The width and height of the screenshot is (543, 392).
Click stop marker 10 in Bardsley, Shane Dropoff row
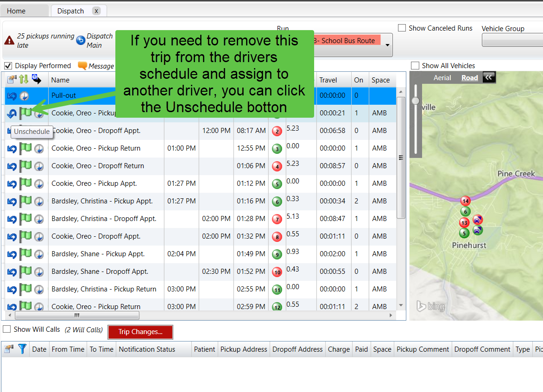(x=277, y=272)
